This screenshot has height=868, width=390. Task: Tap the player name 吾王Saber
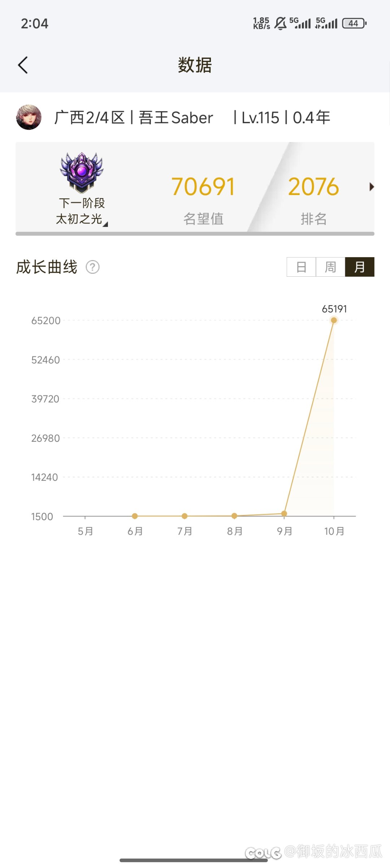[x=176, y=118]
